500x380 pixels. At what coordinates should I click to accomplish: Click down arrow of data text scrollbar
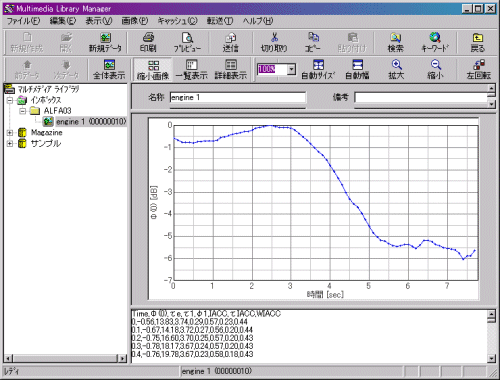(491, 359)
